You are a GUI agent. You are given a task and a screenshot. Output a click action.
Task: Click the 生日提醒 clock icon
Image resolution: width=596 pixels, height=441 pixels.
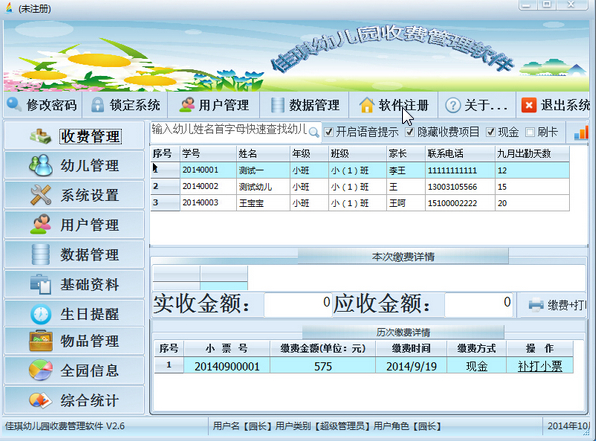41,314
